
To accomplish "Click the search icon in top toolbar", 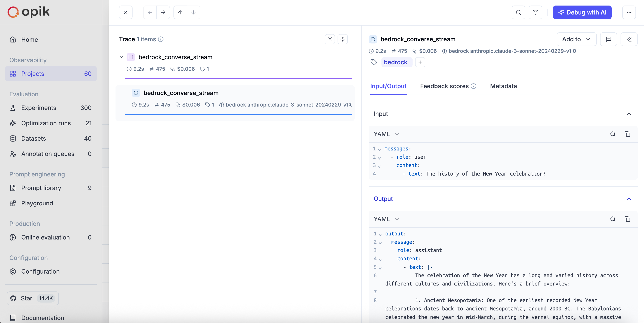I will pos(518,12).
